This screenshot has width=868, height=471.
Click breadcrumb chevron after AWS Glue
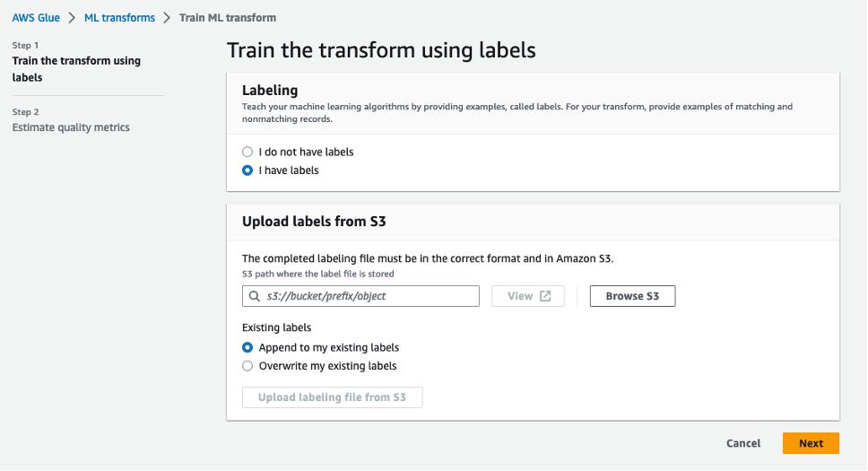point(72,18)
